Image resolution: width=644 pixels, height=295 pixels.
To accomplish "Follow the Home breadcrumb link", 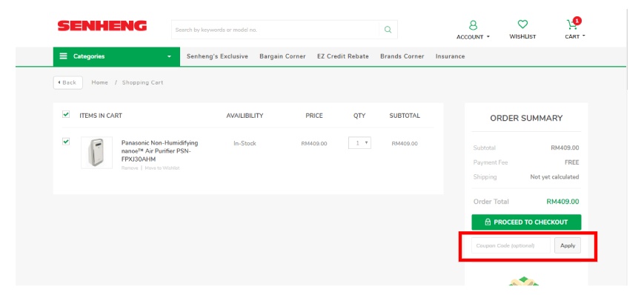I will [x=100, y=82].
